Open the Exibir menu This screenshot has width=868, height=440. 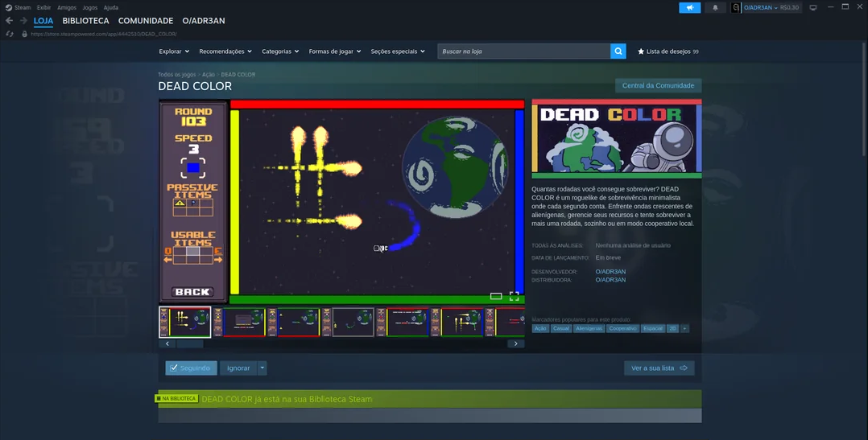tap(43, 8)
